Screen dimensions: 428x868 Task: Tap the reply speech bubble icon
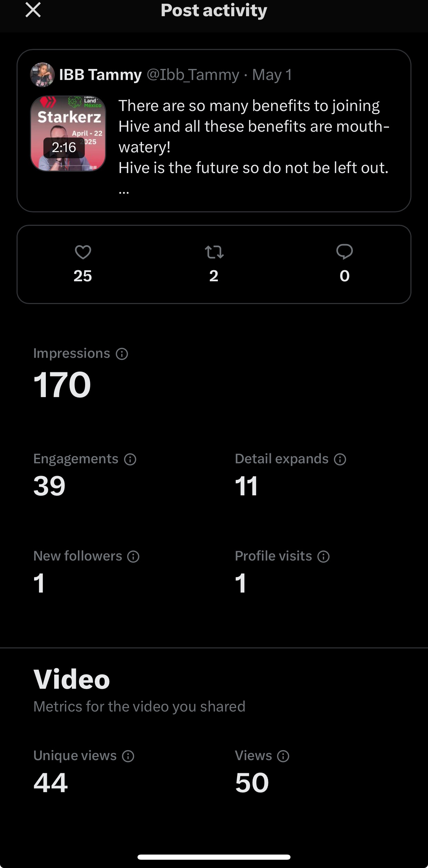tap(345, 252)
